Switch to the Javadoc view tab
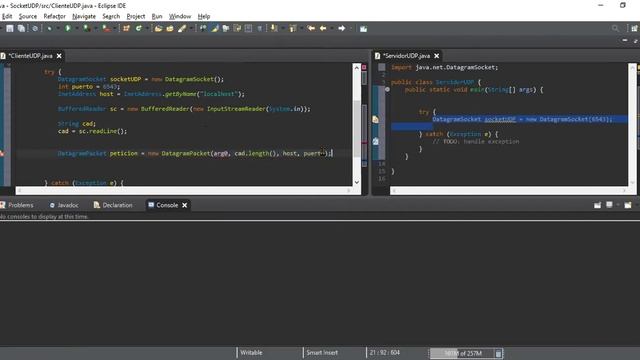Viewport: 640px width, 360px height. 64,205
